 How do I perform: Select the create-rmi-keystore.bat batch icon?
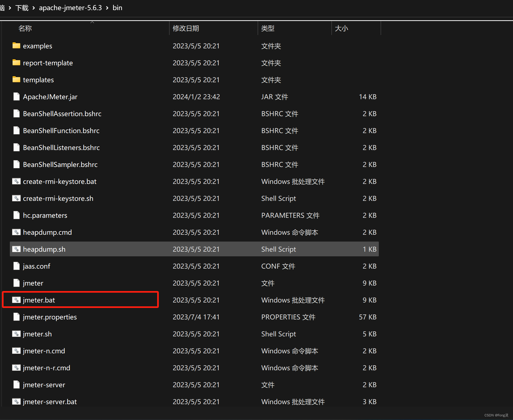pos(16,181)
